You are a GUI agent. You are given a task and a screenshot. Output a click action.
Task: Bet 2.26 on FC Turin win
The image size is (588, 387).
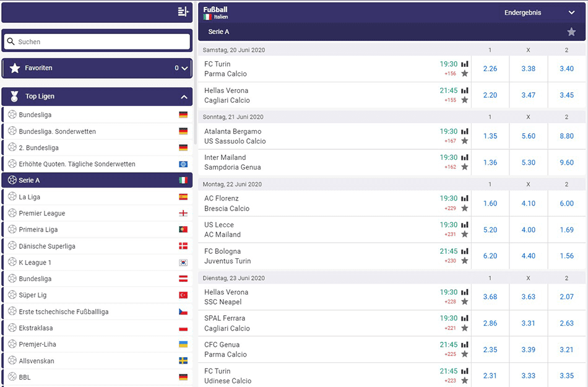490,69
